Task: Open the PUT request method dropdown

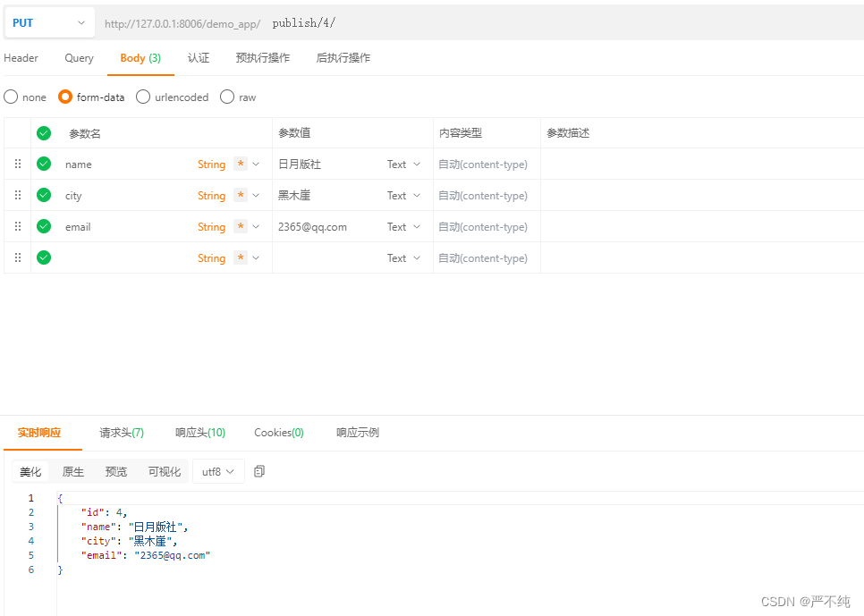Action: (49, 22)
